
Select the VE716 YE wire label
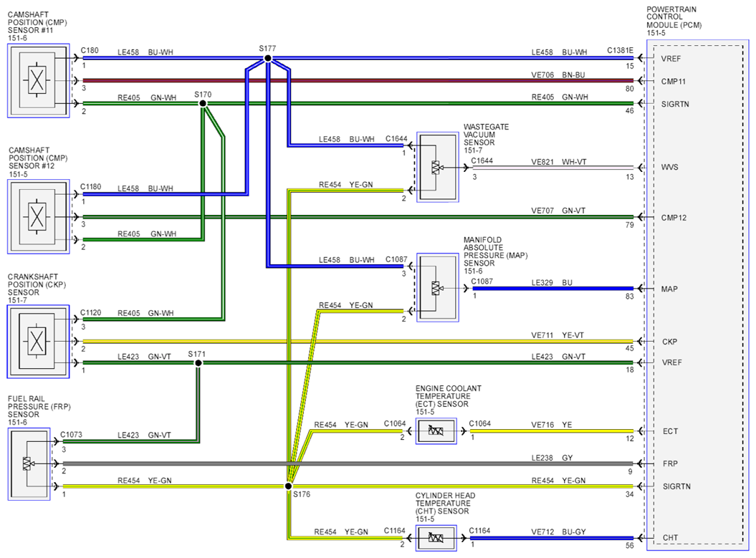click(552, 425)
